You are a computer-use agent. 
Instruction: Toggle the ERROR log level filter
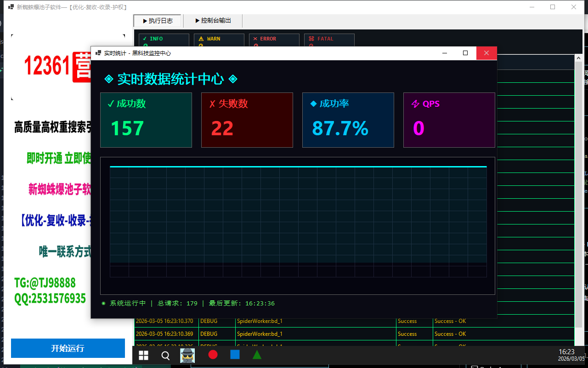(x=274, y=40)
